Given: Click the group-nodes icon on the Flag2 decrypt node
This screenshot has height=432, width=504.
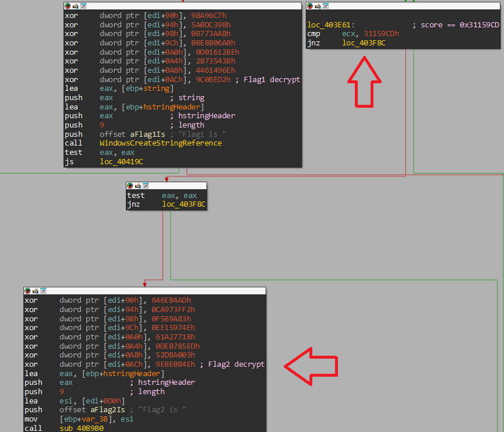Looking at the screenshot, I should [x=43, y=291].
